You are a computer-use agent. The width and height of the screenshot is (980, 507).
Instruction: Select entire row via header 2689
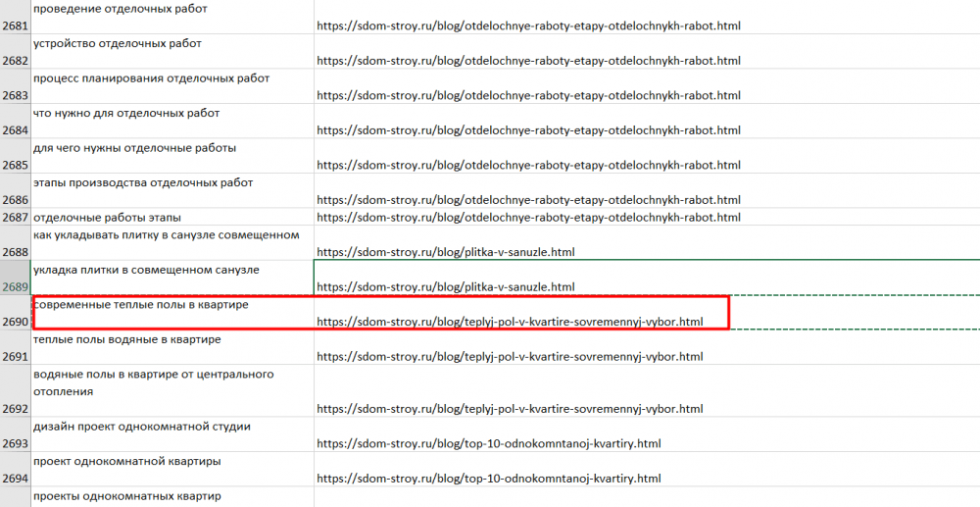[15, 278]
